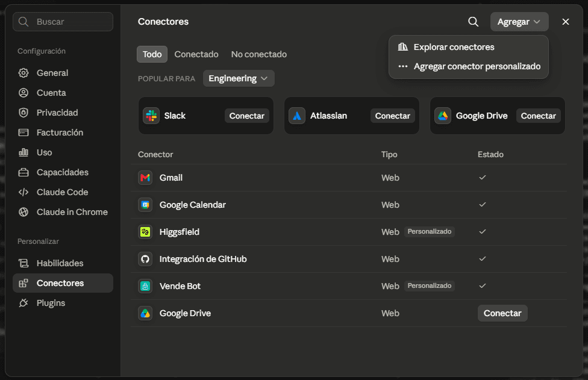Click the Vende Bot icon

click(x=145, y=286)
